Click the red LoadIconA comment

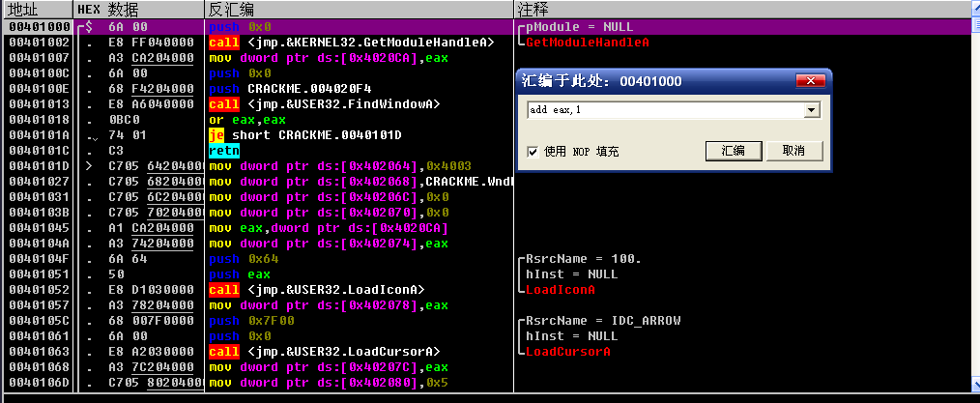tap(560, 289)
